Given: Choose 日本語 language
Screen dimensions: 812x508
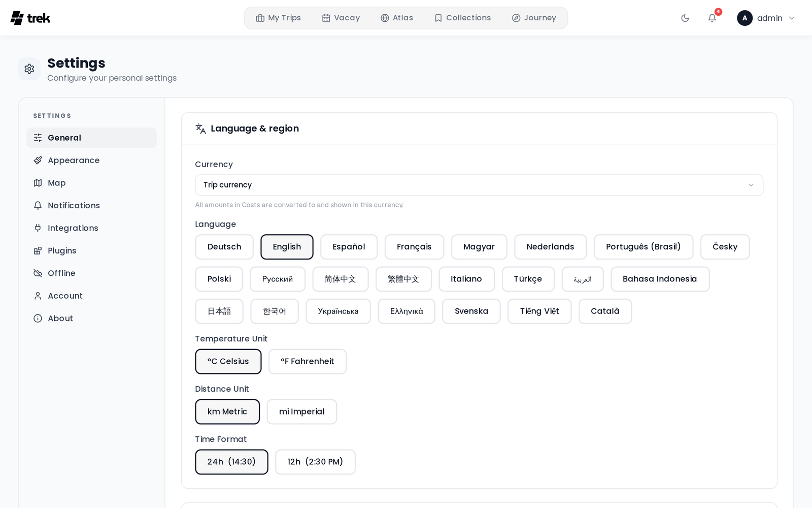Looking at the screenshot, I should (x=219, y=311).
